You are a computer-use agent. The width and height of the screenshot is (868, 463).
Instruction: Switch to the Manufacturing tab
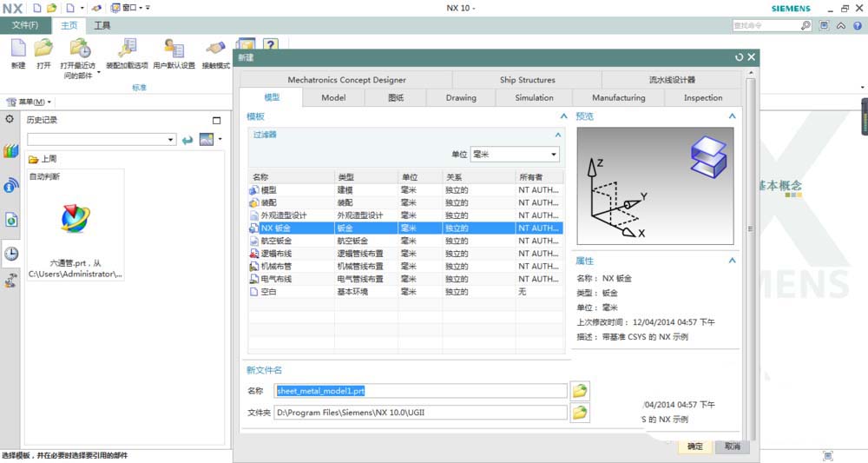618,97
